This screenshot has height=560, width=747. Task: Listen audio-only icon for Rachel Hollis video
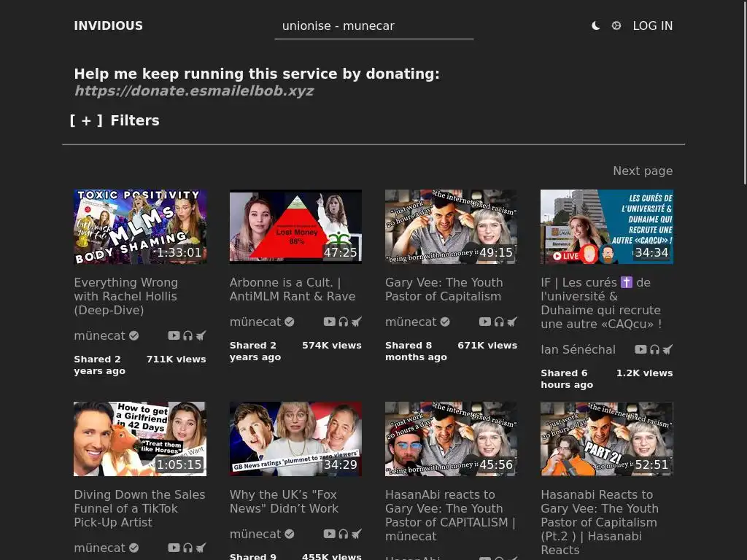coord(187,335)
